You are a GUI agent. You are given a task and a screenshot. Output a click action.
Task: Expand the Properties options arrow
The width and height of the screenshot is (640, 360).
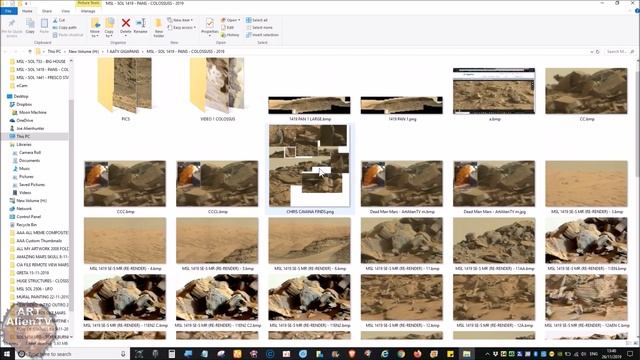click(210, 36)
